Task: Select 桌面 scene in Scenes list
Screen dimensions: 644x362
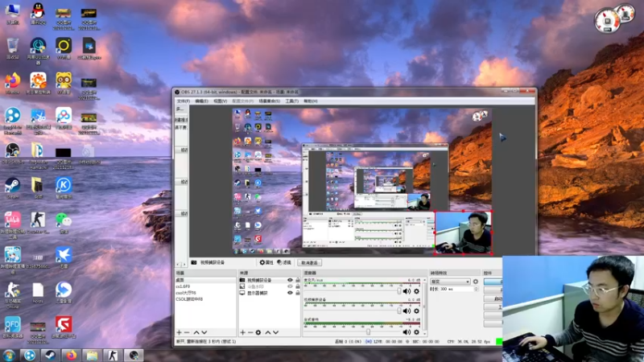Action: coord(205,280)
